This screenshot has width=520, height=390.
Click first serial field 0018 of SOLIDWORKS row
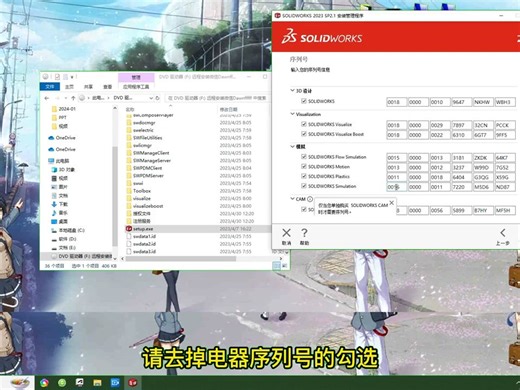(397, 102)
